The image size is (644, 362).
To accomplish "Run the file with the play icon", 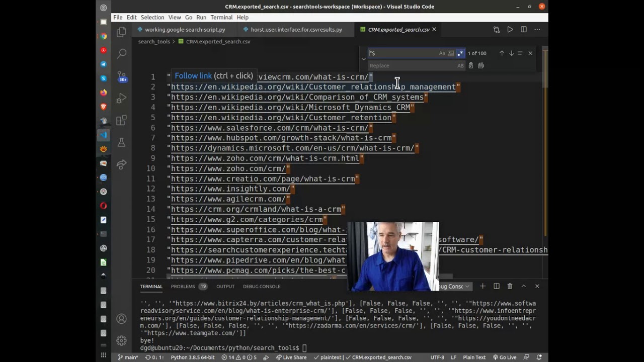I will tap(510, 30).
